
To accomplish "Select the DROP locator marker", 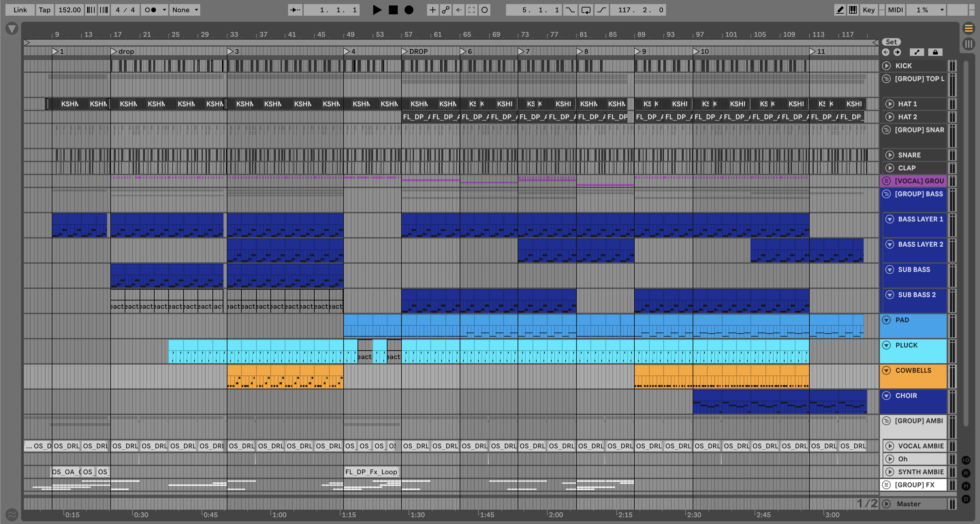I will click(x=405, y=51).
